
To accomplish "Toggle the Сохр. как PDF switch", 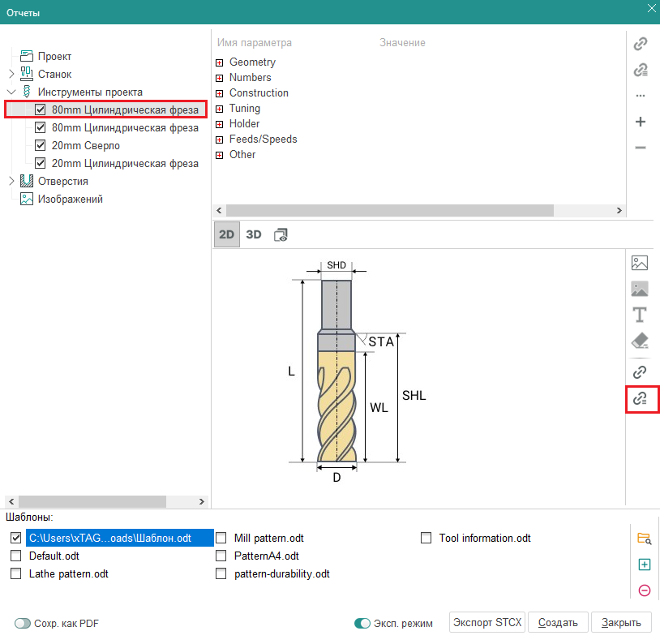I will (x=23, y=623).
